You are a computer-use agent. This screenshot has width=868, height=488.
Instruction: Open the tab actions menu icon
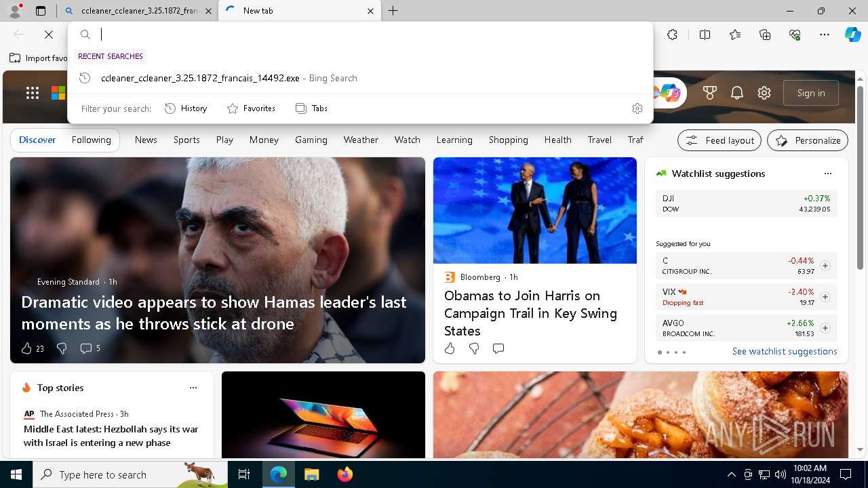click(41, 11)
